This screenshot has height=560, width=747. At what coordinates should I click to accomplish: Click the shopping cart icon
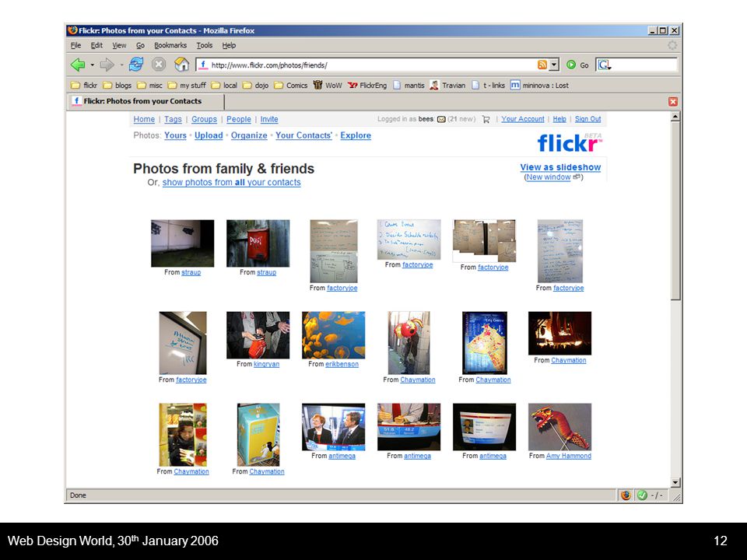coord(486,119)
